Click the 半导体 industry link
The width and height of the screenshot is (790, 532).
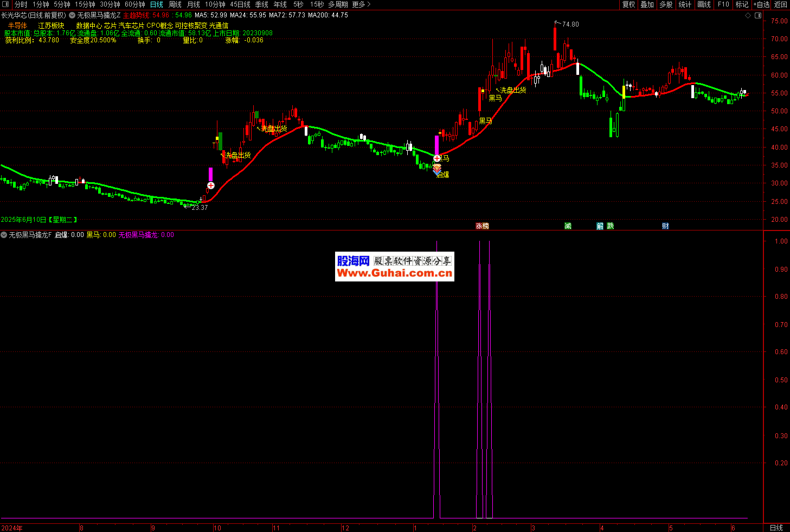coord(17,25)
